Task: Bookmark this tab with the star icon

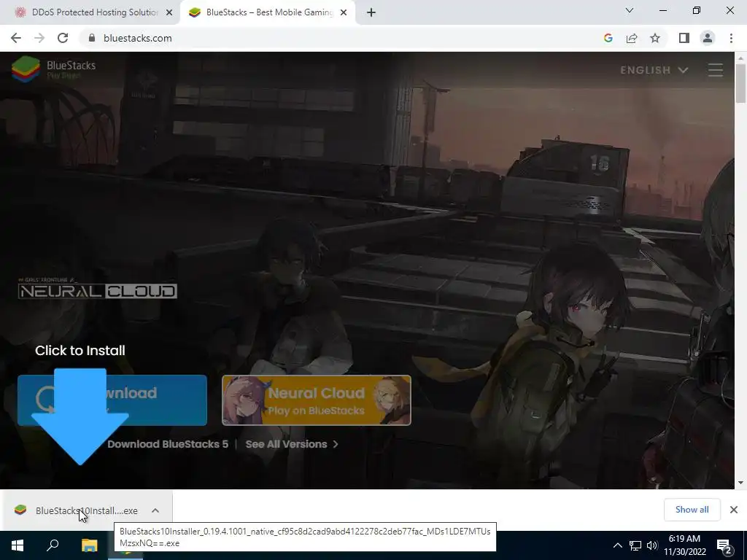Action: point(655,38)
